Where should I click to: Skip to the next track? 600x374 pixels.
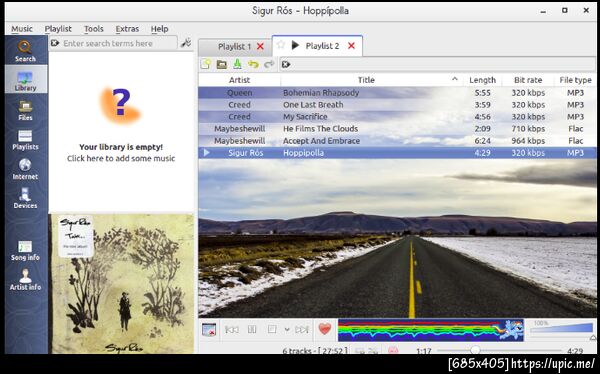point(302,329)
